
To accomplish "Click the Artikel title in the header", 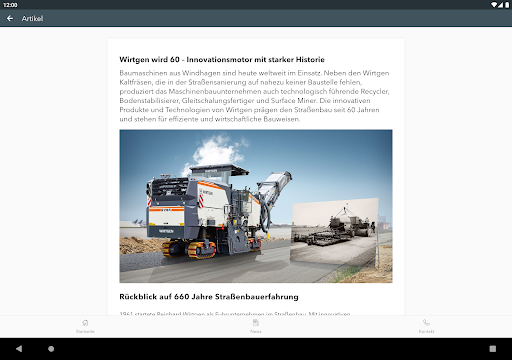I will tap(32, 19).
